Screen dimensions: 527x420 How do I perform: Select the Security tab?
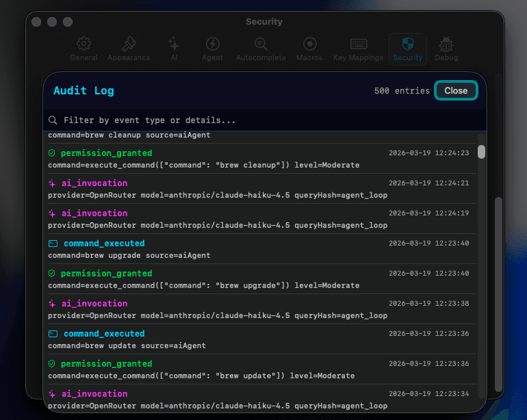click(408, 49)
